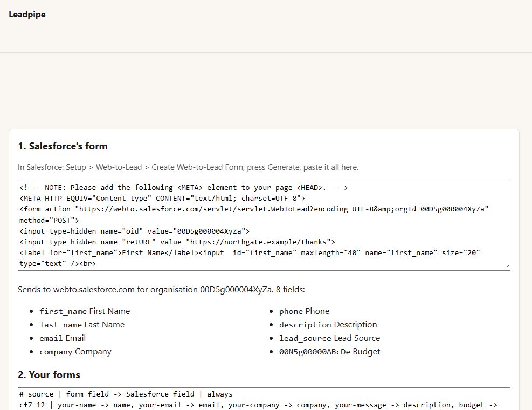Click the 'Sends to webto.salesforce.com' summary line

(x=161, y=289)
